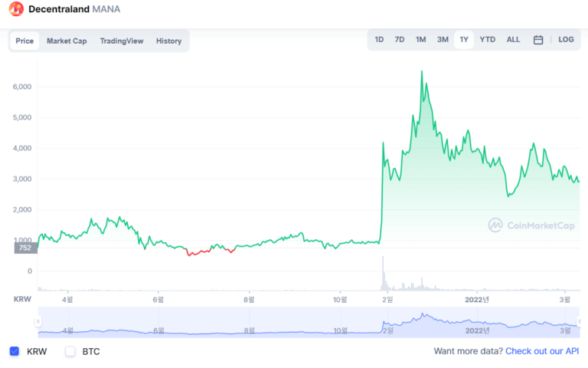Open the calendar date range picker
The height and width of the screenshot is (368, 588).
tap(538, 40)
